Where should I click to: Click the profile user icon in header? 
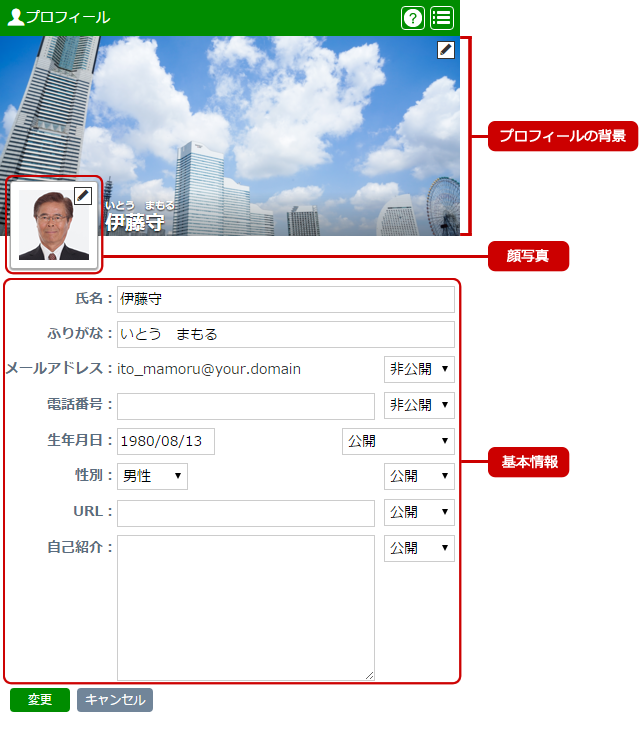tap(15, 17)
